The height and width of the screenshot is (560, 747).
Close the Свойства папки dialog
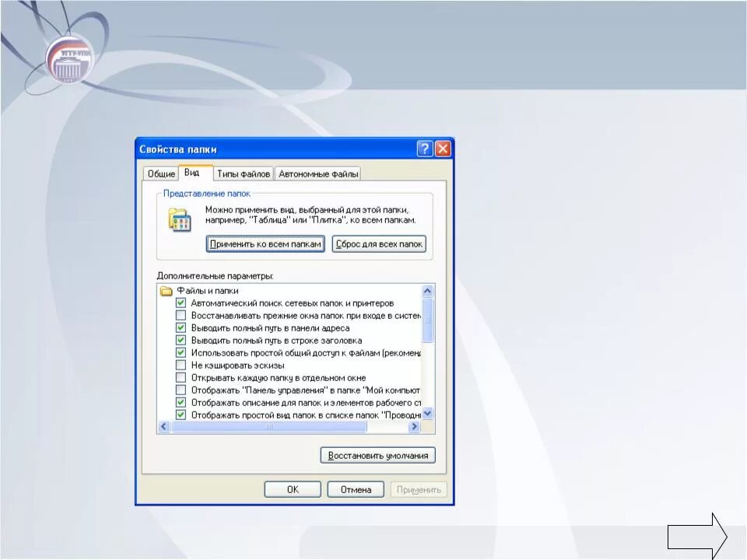tap(443, 149)
